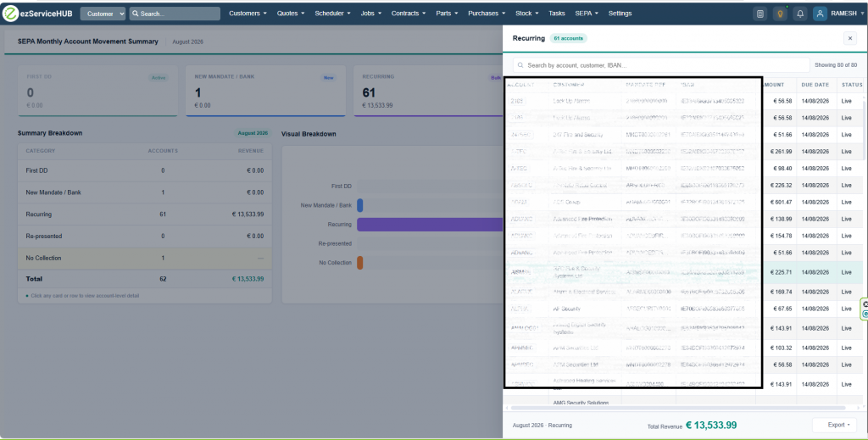Click the highlighted € 225.71 amount cell
Screen dimensions: 868x440
click(781, 272)
